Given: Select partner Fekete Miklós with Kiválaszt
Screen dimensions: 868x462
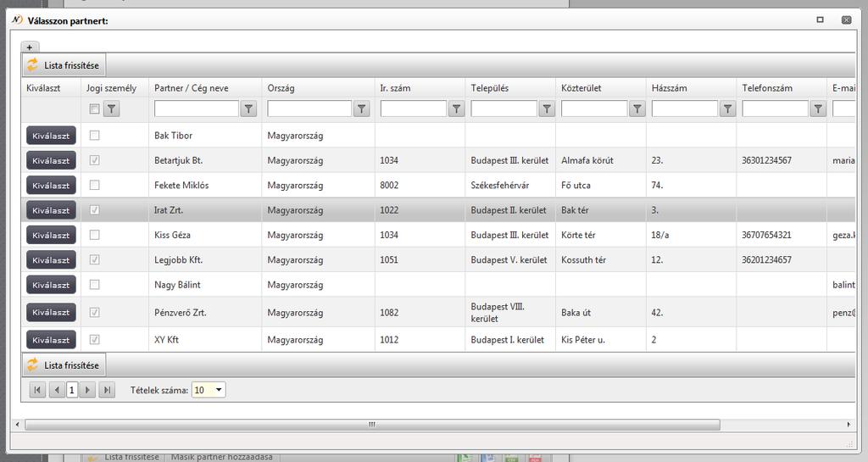Looking at the screenshot, I should tap(51, 186).
